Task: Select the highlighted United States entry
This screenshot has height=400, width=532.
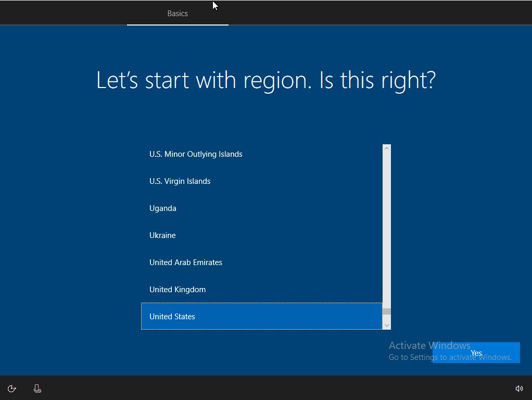Action: [x=262, y=317]
